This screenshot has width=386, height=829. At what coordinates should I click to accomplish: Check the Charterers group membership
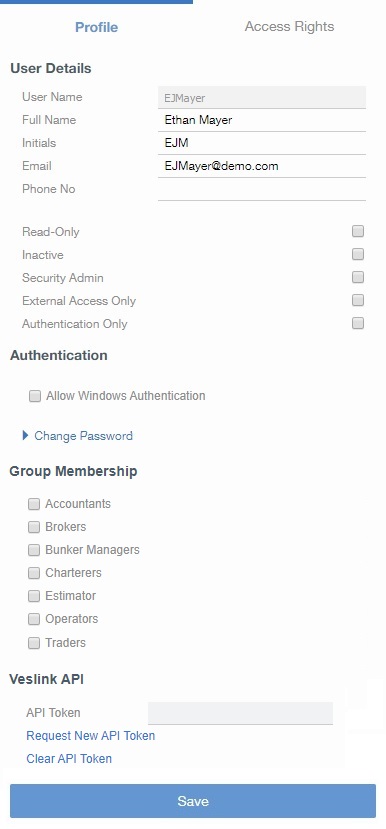coord(34,573)
